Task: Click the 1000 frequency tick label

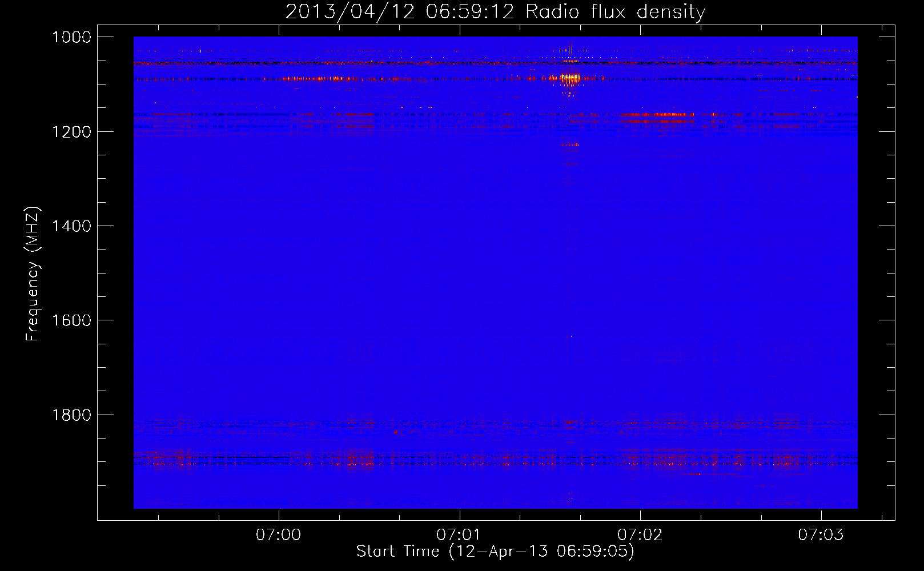Action: [71, 37]
